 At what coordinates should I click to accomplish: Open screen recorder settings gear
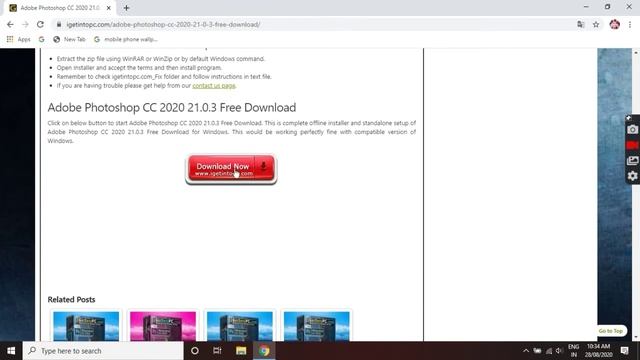click(x=632, y=176)
